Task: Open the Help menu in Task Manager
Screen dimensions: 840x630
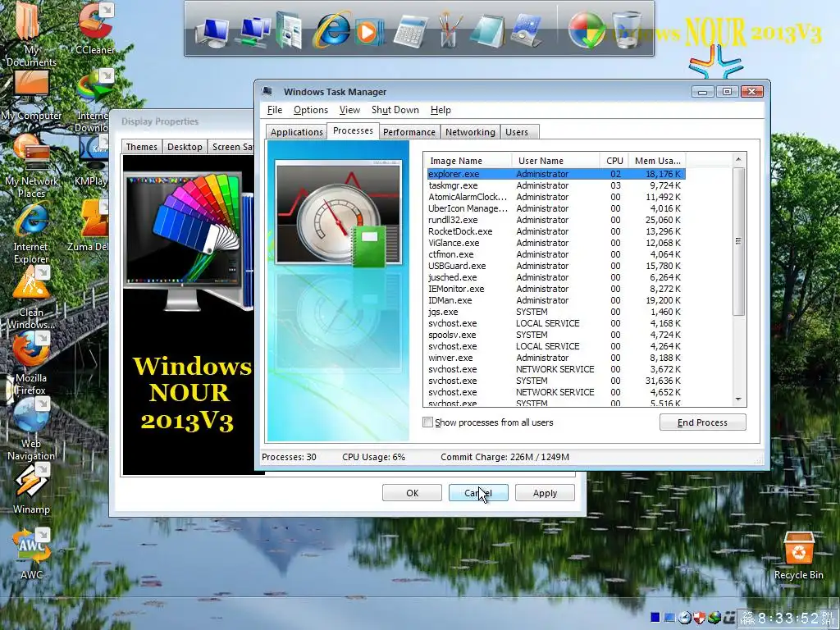Action: (441, 110)
